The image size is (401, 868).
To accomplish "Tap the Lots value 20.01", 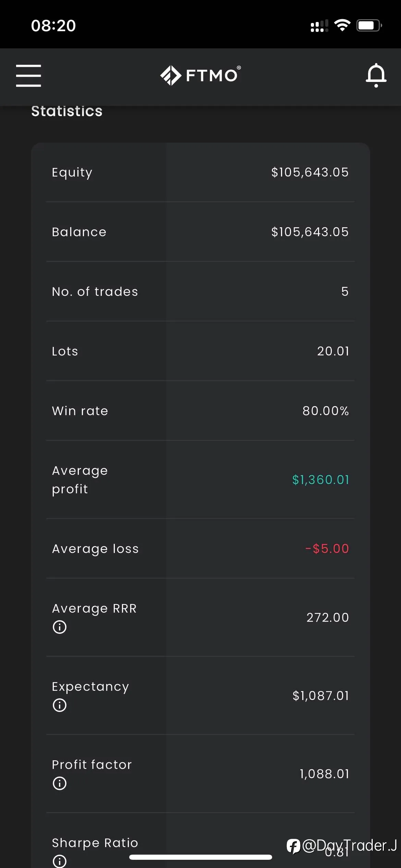I will tap(333, 351).
